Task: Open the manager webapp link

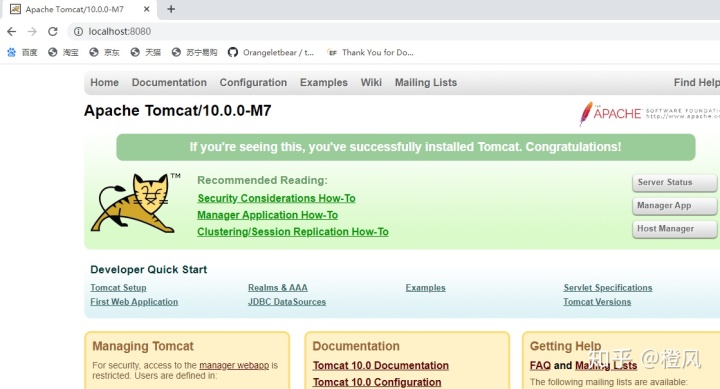Action: (x=234, y=365)
